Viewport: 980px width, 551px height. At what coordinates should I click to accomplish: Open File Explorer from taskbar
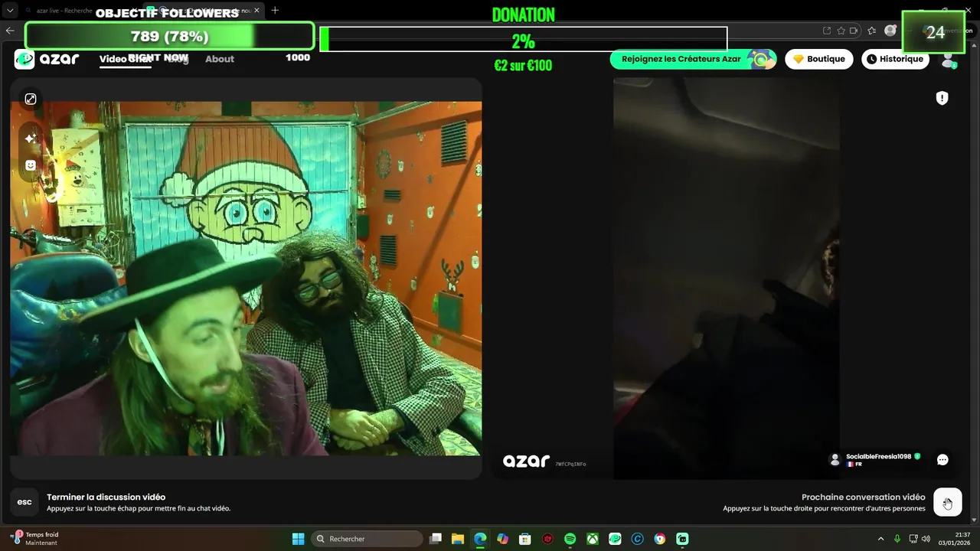458,539
